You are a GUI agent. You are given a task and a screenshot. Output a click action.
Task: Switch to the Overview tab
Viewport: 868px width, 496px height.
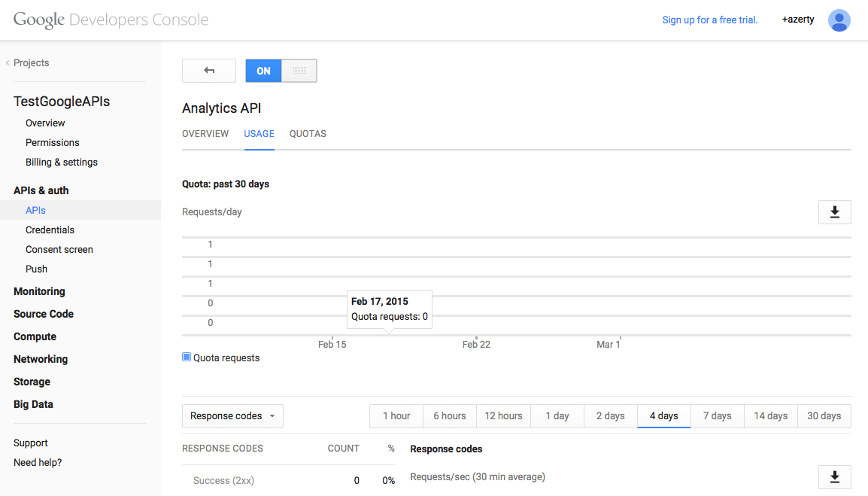(x=205, y=134)
